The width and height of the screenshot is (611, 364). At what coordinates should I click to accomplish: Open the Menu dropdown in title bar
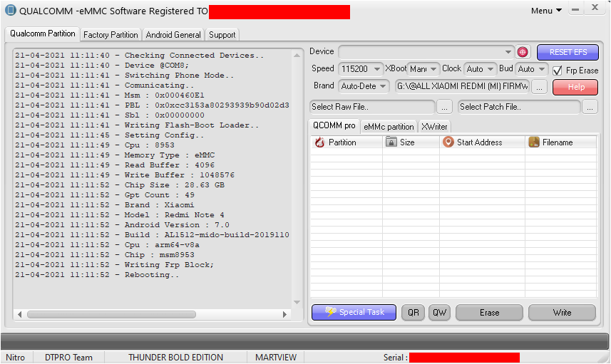pos(546,11)
